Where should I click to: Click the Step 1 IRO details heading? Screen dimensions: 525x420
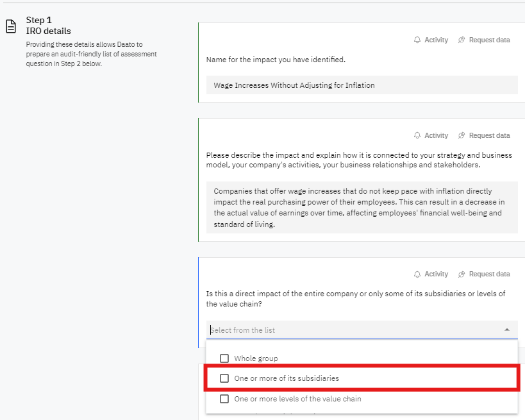49,26
